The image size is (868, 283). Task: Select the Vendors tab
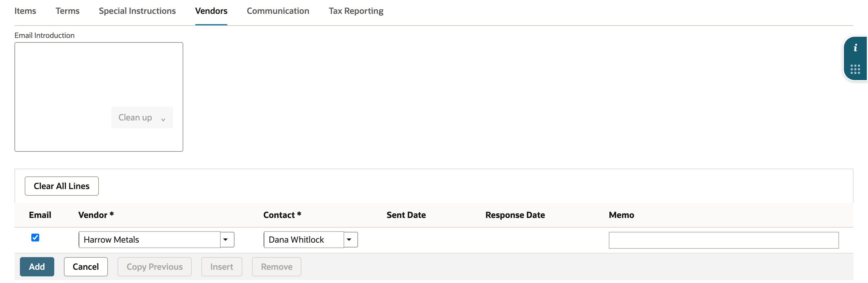(211, 11)
